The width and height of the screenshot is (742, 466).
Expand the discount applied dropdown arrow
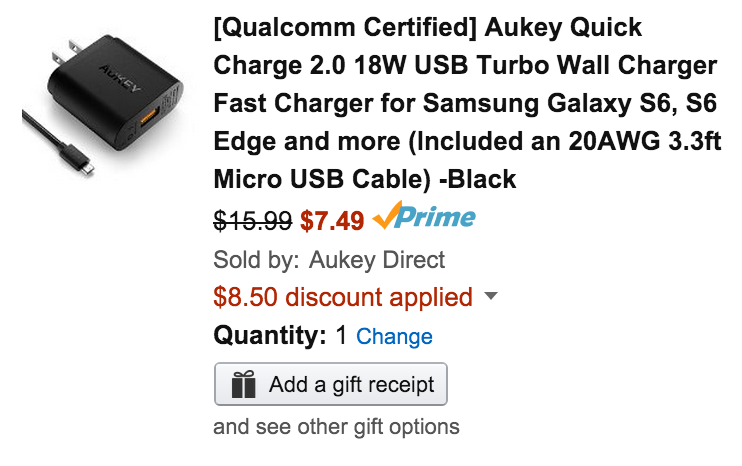[x=491, y=296]
